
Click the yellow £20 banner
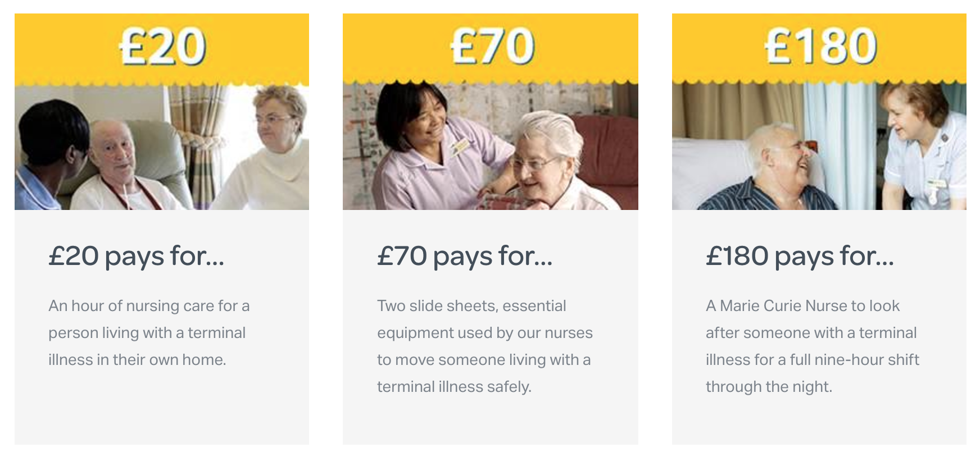[162, 49]
